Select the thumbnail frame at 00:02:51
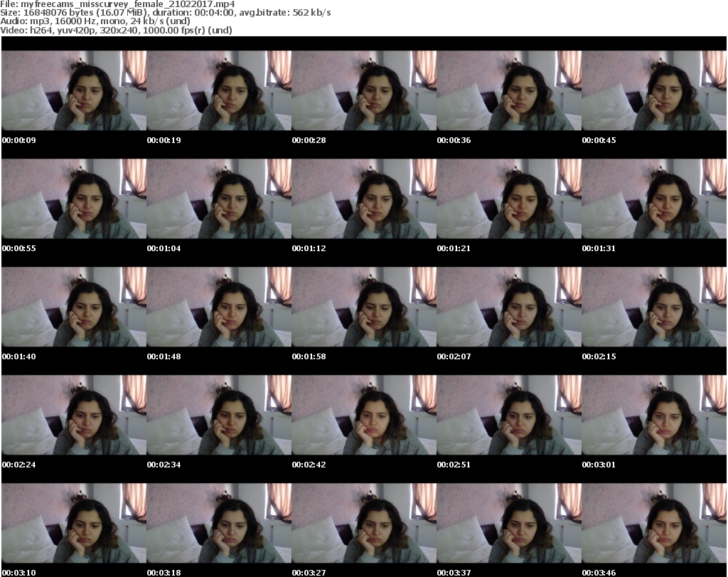The image size is (728, 577). 509,415
